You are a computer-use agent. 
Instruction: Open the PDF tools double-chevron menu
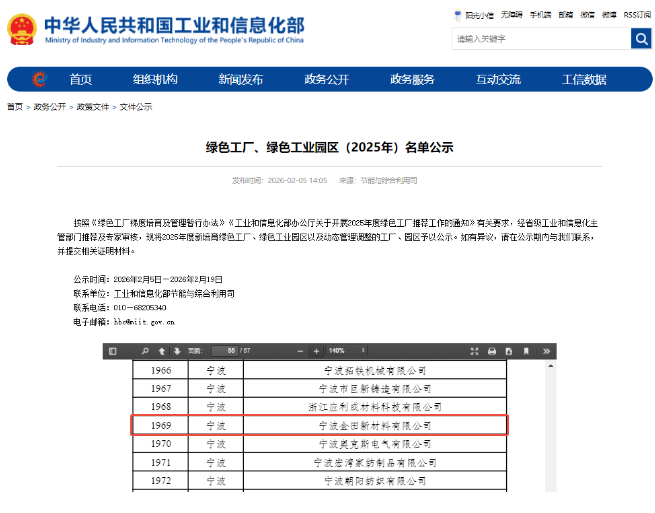tap(546, 351)
